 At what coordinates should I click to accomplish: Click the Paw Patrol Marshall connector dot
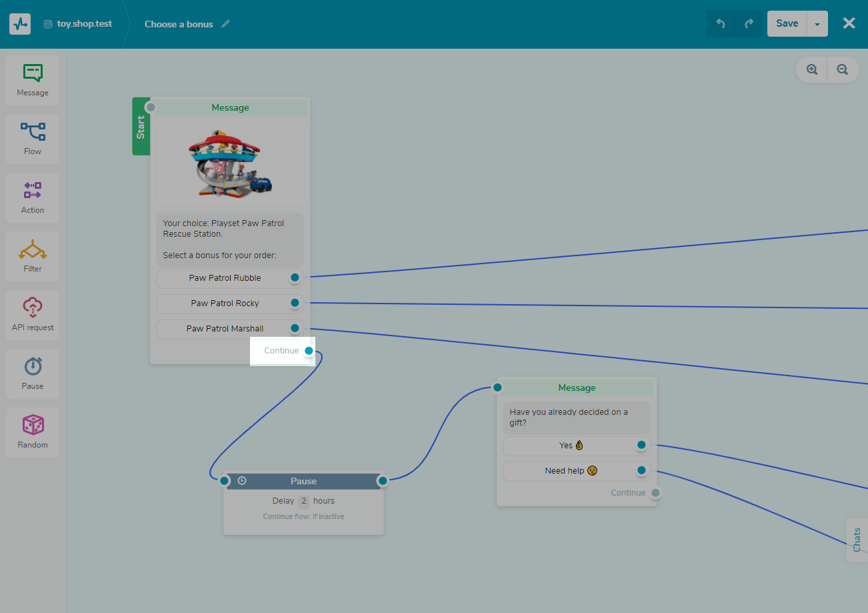(295, 328)
